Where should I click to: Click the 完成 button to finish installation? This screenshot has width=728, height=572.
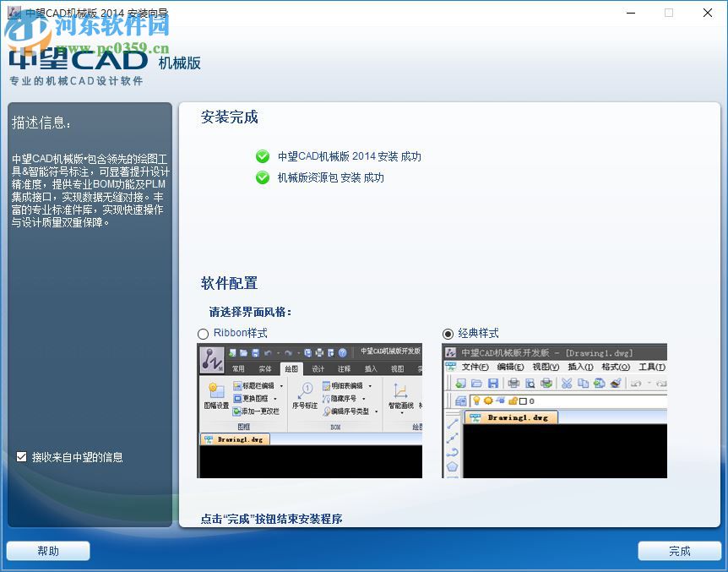point(679,550)
